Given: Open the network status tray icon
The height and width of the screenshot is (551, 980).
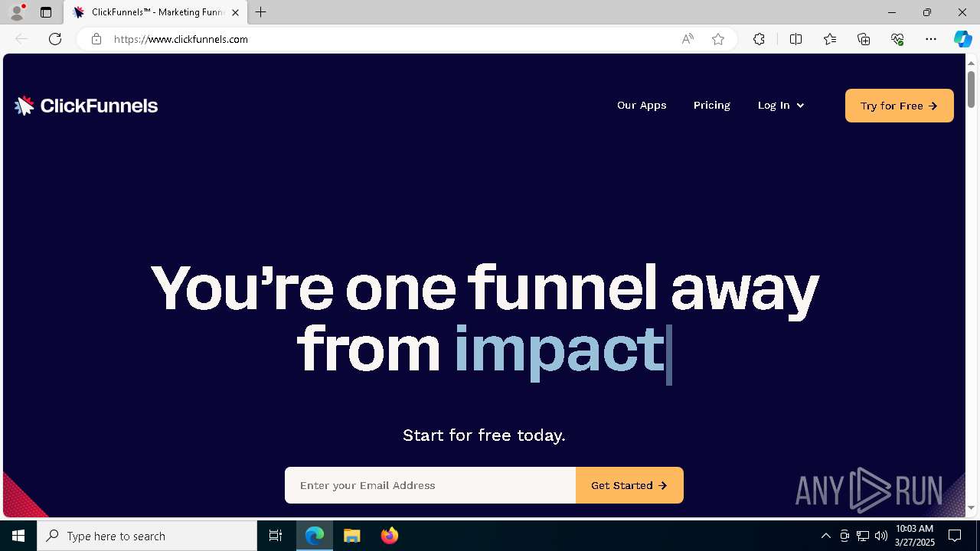Looking at the screenshot, I should click(863, 536).
